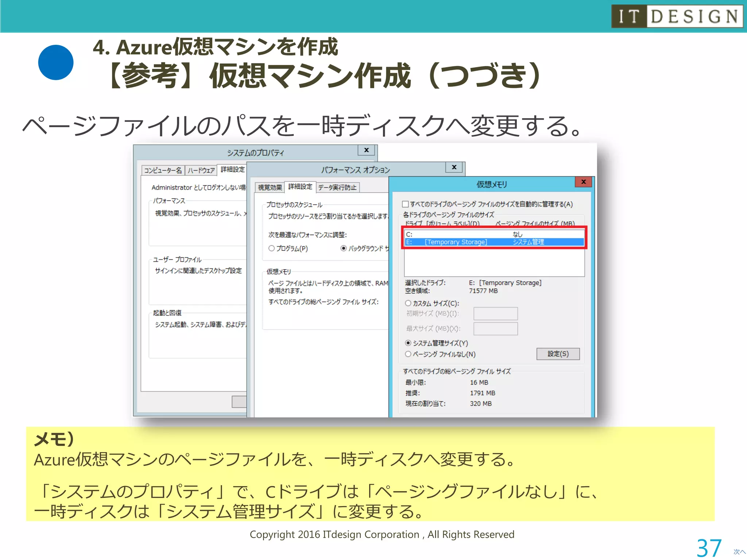Select Custom size radio button

[408, 303]
